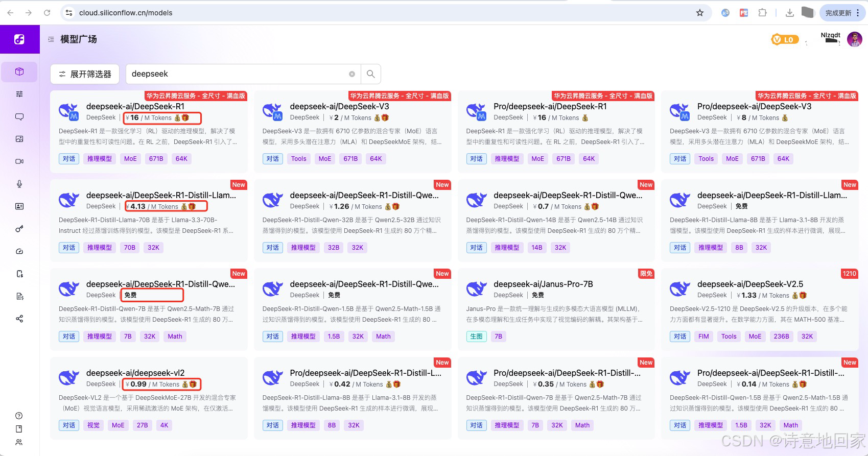Reload the page
Screen dimensions: 868x456
[x=47, y=13]
